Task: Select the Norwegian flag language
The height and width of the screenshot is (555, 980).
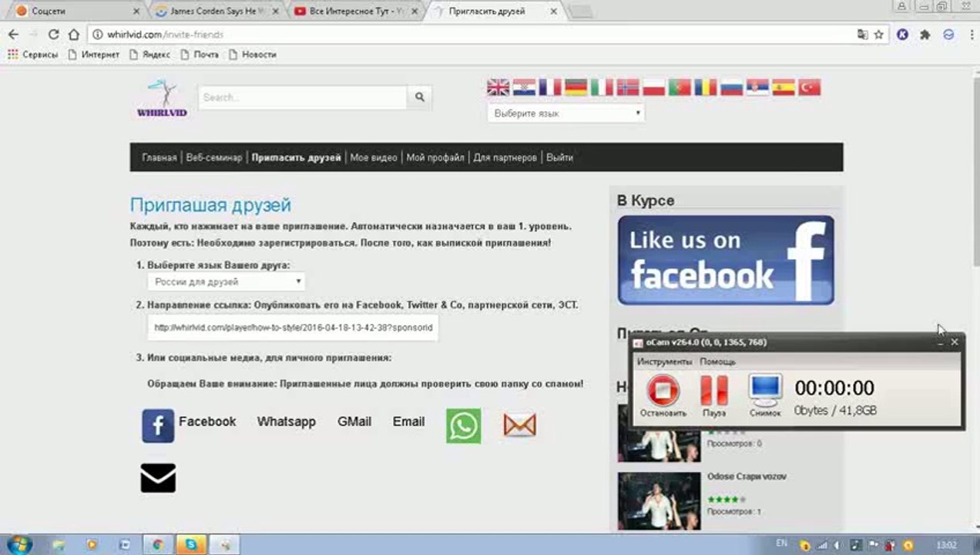Action: (628, 87)
